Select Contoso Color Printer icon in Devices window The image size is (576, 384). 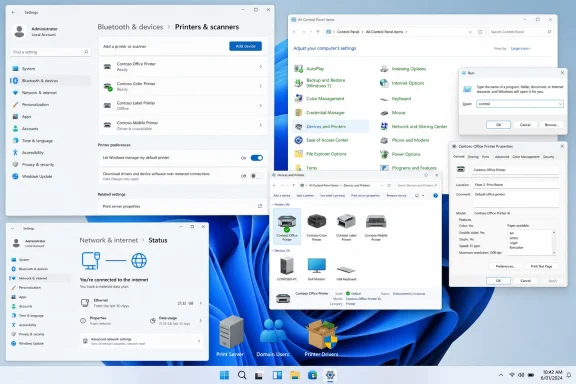click(x=317, y=226)
